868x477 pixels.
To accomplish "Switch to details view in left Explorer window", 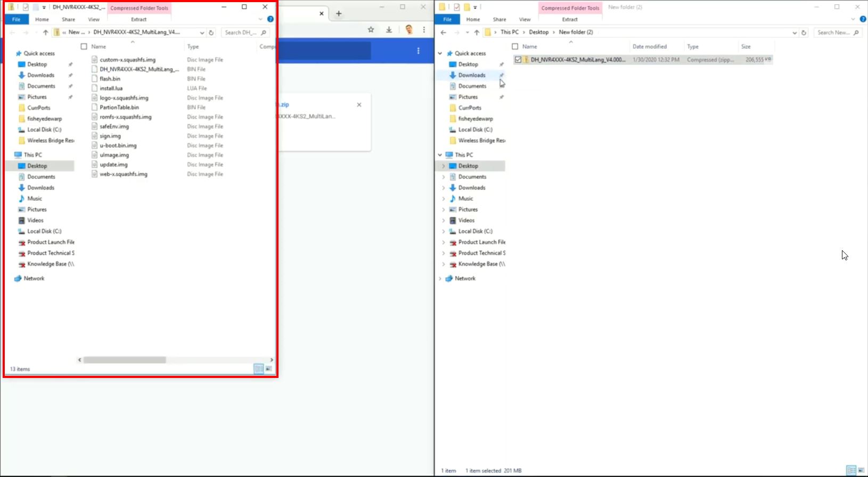I will pyautogui.click(x=259, y=368).
